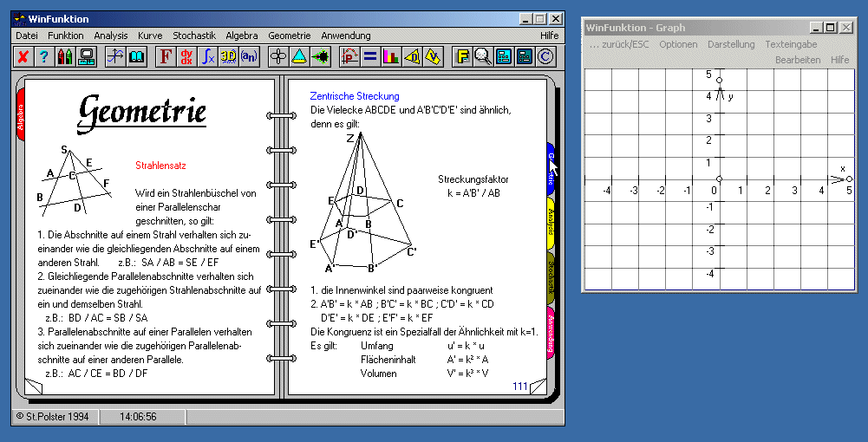Image resolution: width=868 pixels, height=442 pixels.
Task: Click the pyramid Zentrische Streckung diagram
Action: (363, 201)
